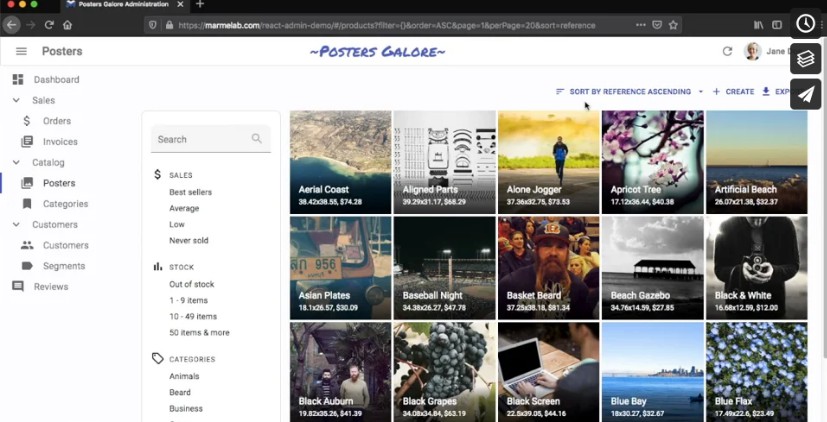Viewport: 827px width, 422px height.
Task: Collapse the Sales menu group
Action: tap(17, 101)
